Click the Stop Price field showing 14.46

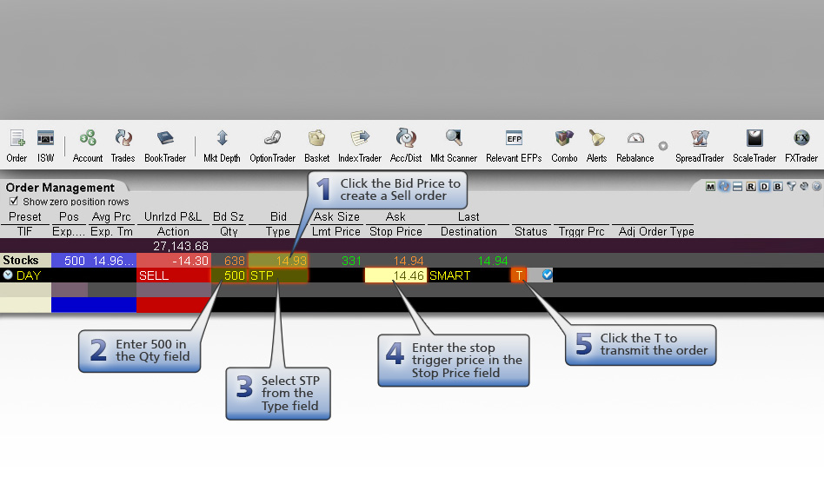[x=395, y=275]
